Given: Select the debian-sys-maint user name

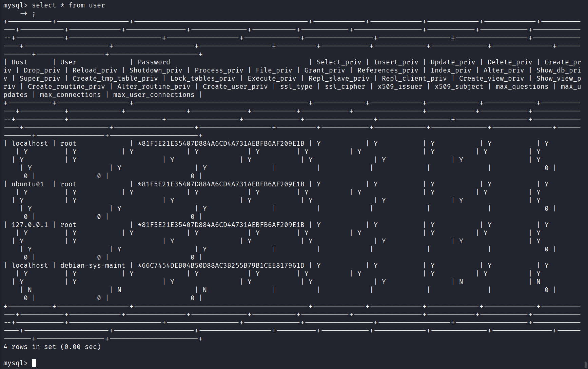Looking at the screenshot, I should coord(93,265).
